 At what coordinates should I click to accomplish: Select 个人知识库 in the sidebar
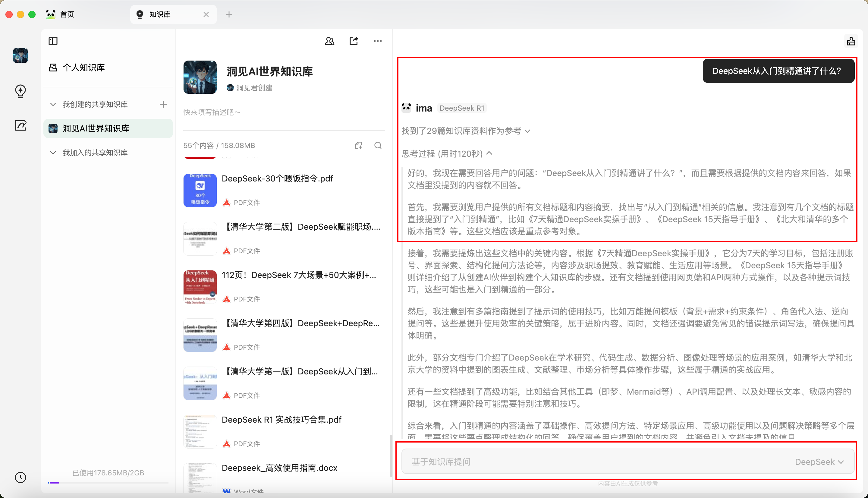[83, 68]
